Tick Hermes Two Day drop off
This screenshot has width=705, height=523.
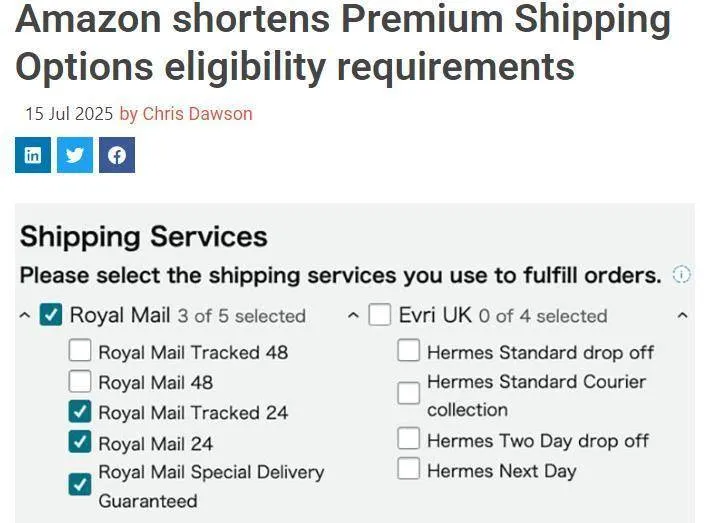coord(408,439)
